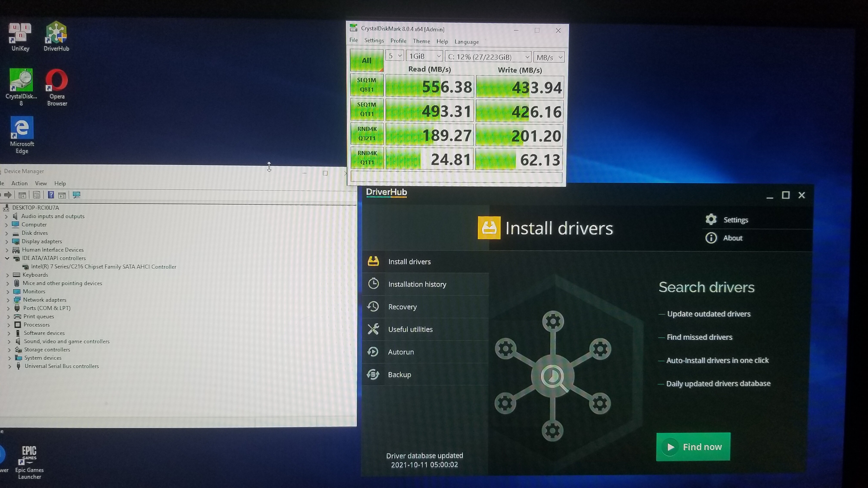Click the green Find now button

[693, 446]
